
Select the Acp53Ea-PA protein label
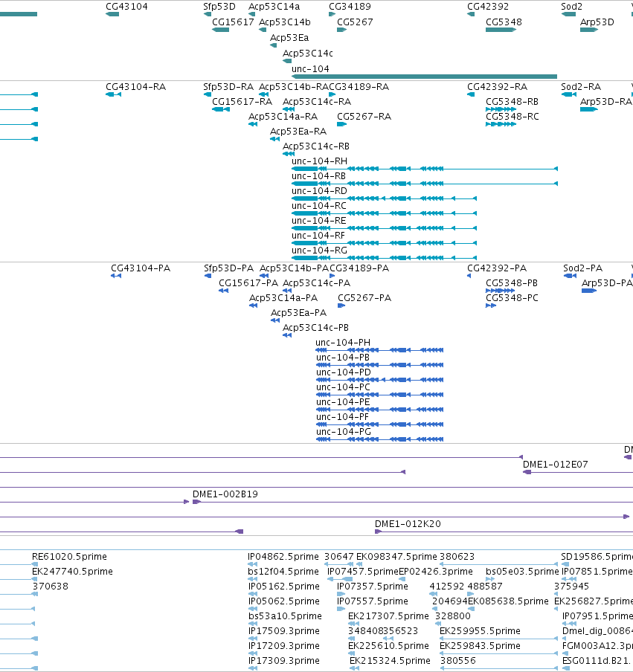pyautogui.click(x=298, y=312)
